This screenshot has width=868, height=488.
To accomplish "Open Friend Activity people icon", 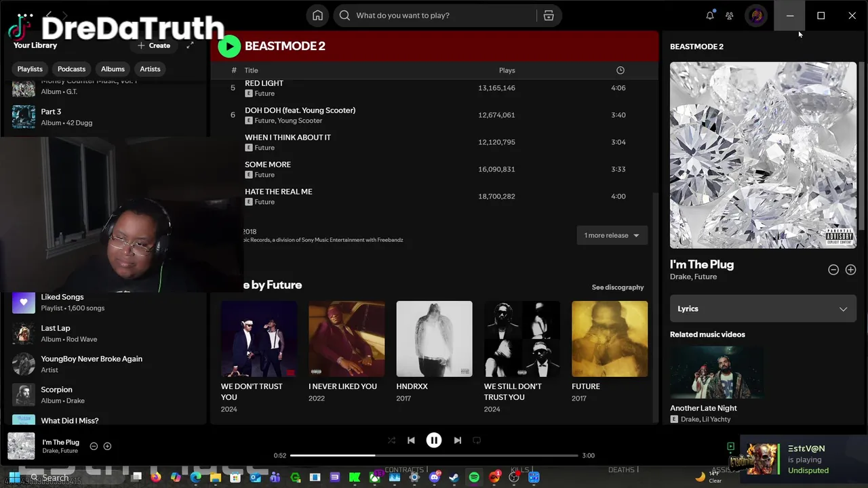I will tap(730, 15).
